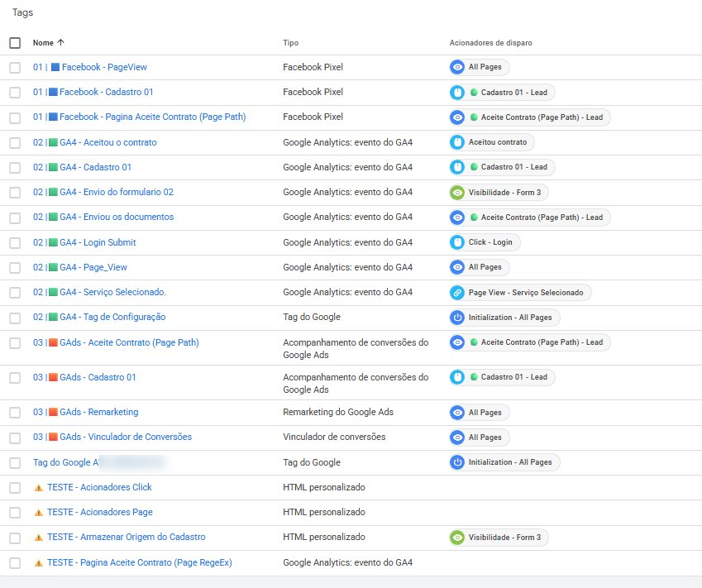Click the green visibility icon in GA4 Envio do formulario 02 row
The height and width of the screenshot is (588, 702).
pyautogui.click(x=457, y=193)
